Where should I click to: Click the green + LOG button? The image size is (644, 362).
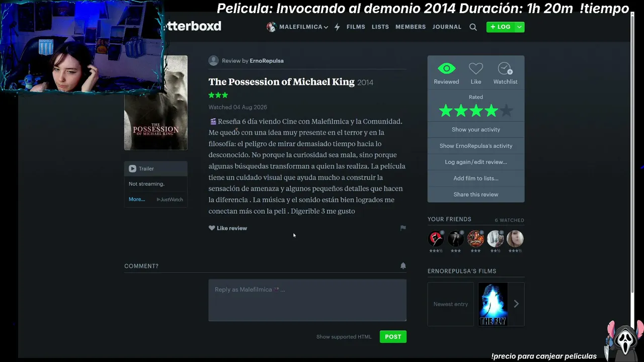[501, 27]
